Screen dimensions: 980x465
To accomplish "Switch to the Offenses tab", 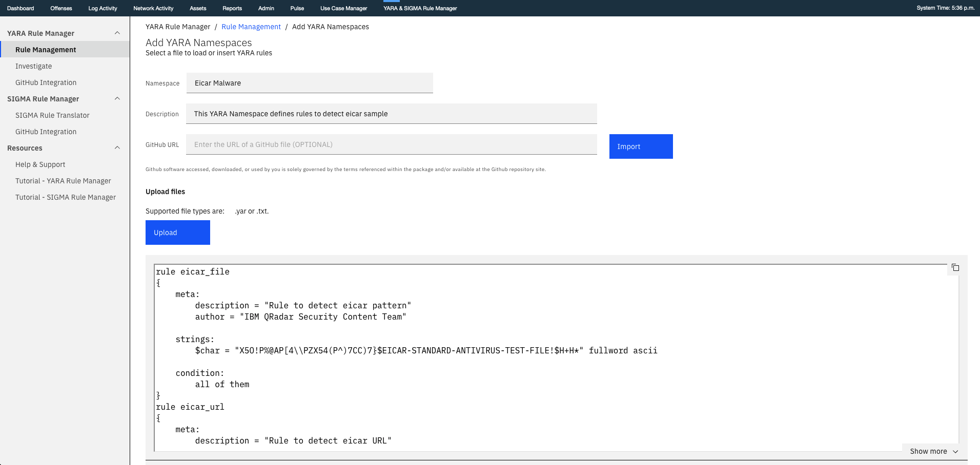I will click(x=61, y=8).
